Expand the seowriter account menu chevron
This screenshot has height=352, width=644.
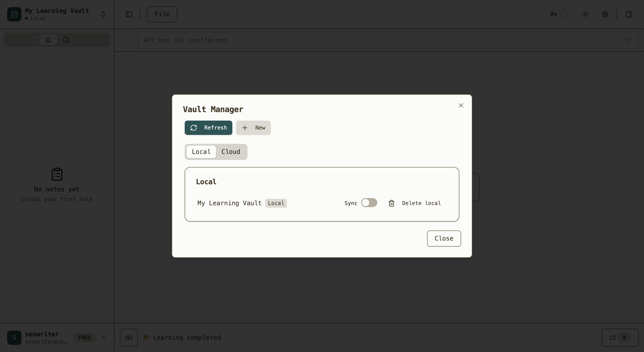pyautogui.click(x=103, y=337)
